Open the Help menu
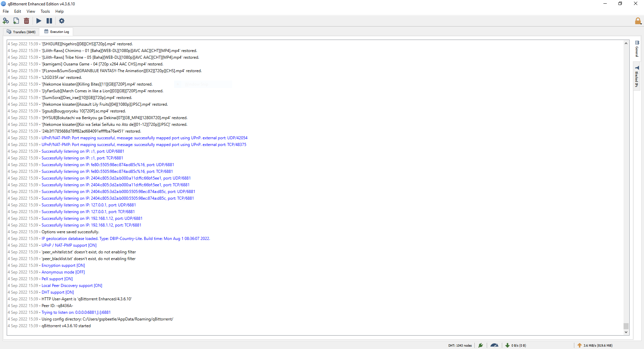Screen dimensions: 644x349 click(x=59, y=11)
